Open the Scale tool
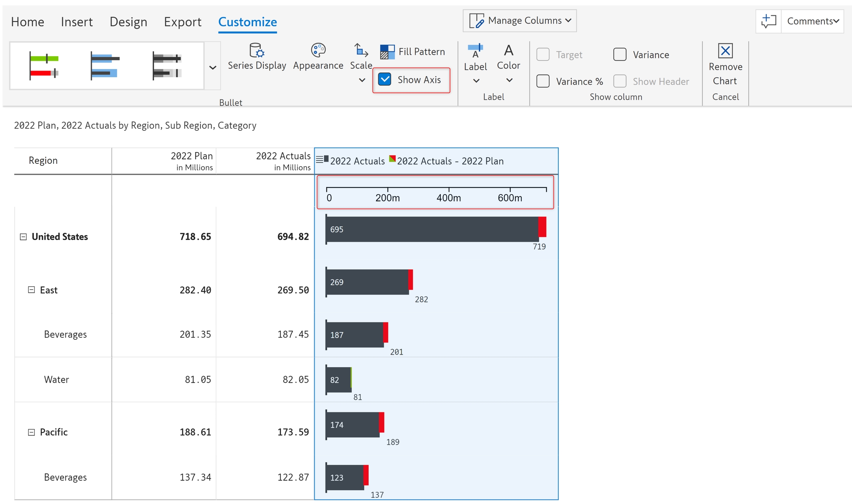Image resolution: width=852 pixels, height=504 pixels. [361, 51]
